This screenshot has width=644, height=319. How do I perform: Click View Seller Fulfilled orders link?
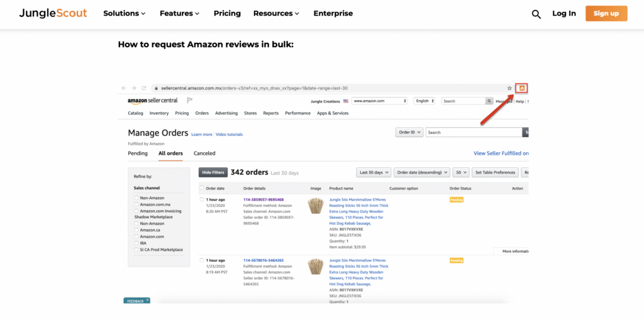coord(501,154)
